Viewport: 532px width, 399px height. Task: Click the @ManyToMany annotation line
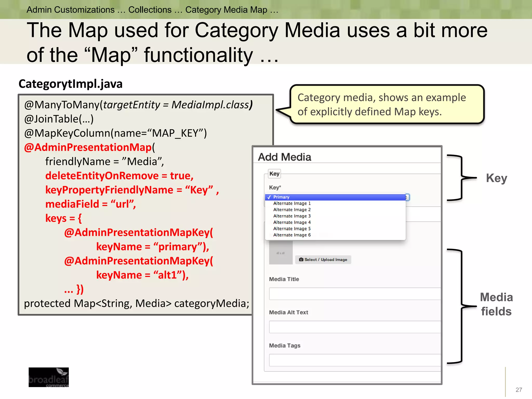tap(138, 105)
